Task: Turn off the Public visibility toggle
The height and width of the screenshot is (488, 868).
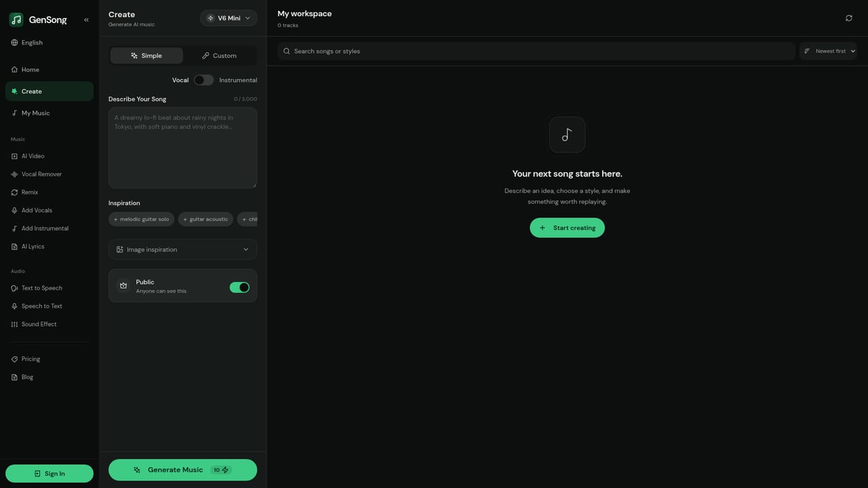Action: click(x=239, y=287)
